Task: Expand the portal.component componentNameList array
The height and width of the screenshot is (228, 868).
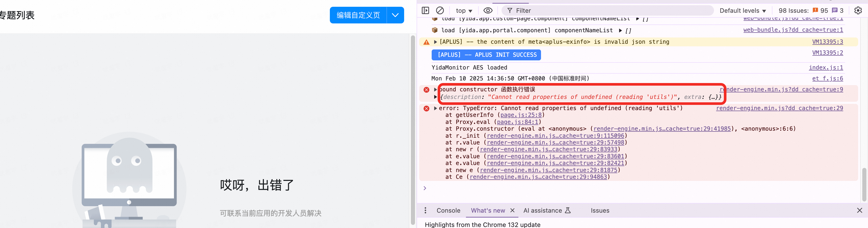Action: (620, 30)
